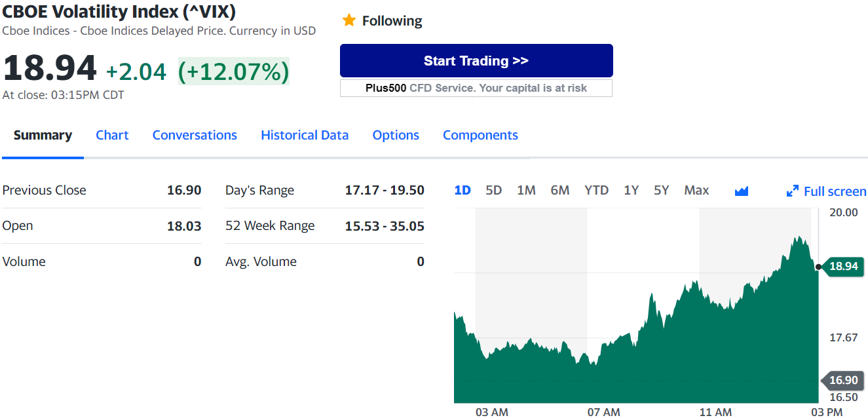Image resolution: width=868 pixels, height=420 pixels.
Task: Open Plus500 CFD Service disclaimer link
Action: (476, 88)
